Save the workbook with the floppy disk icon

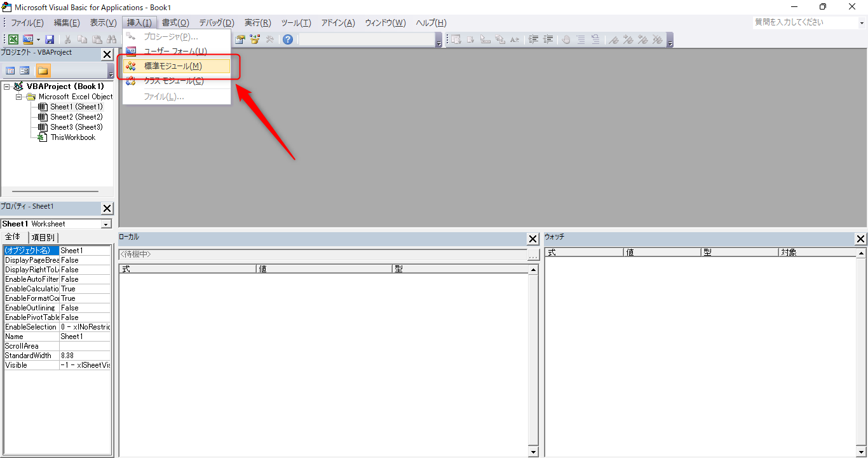[50, 39]
